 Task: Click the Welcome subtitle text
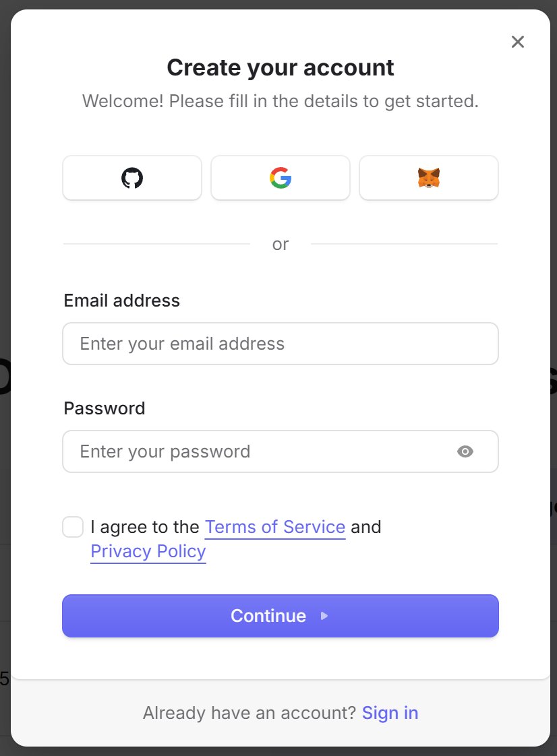tap(281, 102)
